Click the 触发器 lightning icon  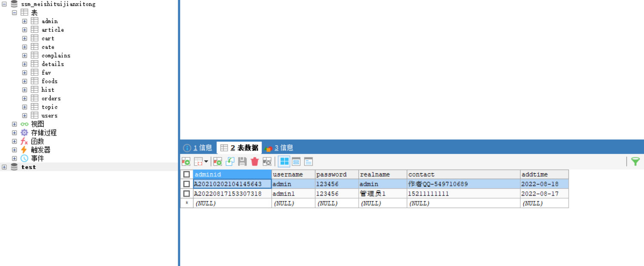pyautogui.click(x=24, y=150)
